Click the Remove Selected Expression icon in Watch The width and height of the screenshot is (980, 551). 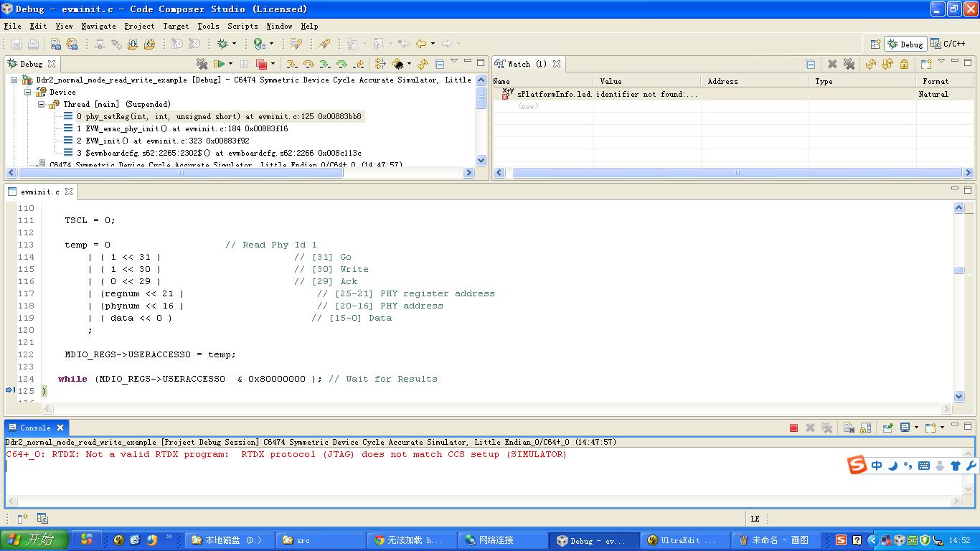pyautogui.click(x=832, y=64)
